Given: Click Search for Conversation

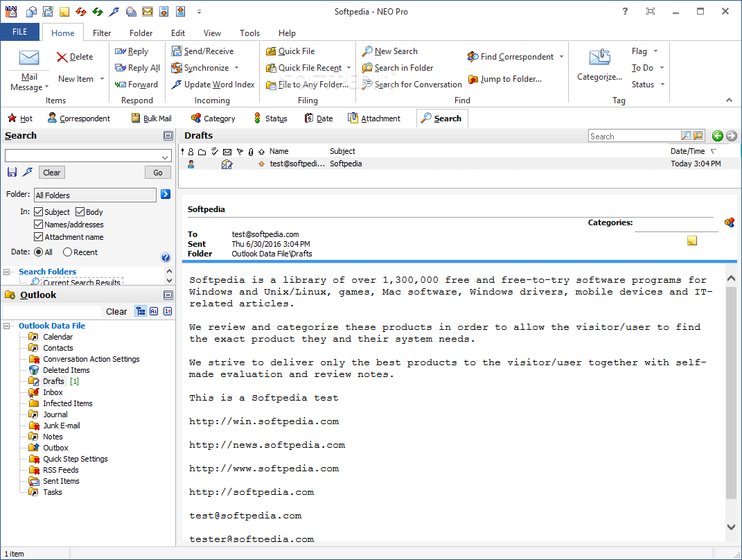Looking at the screenshot, I should [412, 85].
